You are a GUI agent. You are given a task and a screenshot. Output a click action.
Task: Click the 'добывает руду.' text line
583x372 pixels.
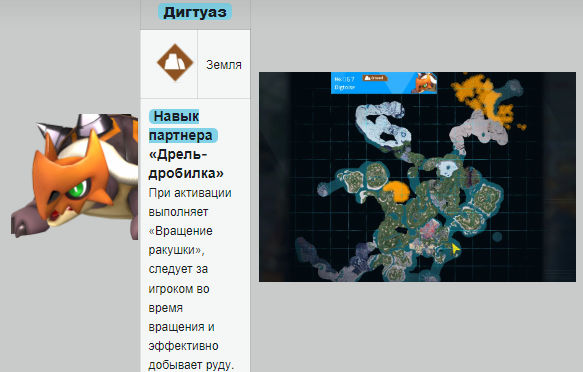click(191, 365)
